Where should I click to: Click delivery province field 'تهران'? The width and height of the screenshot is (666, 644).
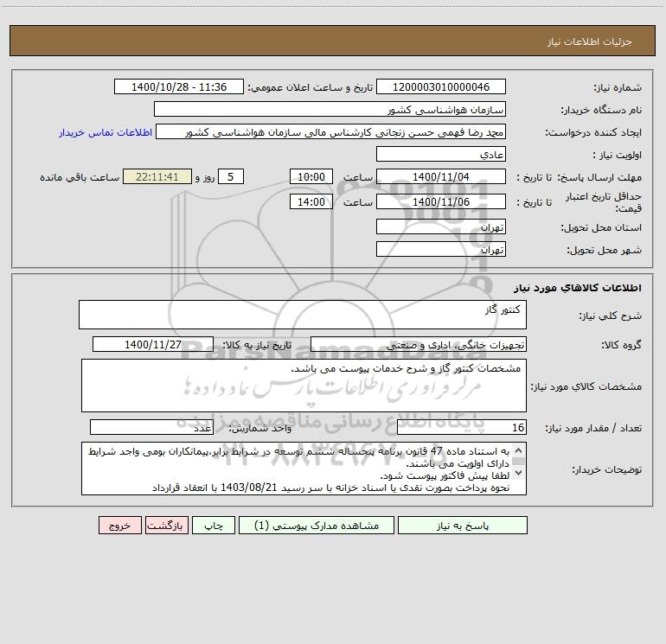pos(441,226)
